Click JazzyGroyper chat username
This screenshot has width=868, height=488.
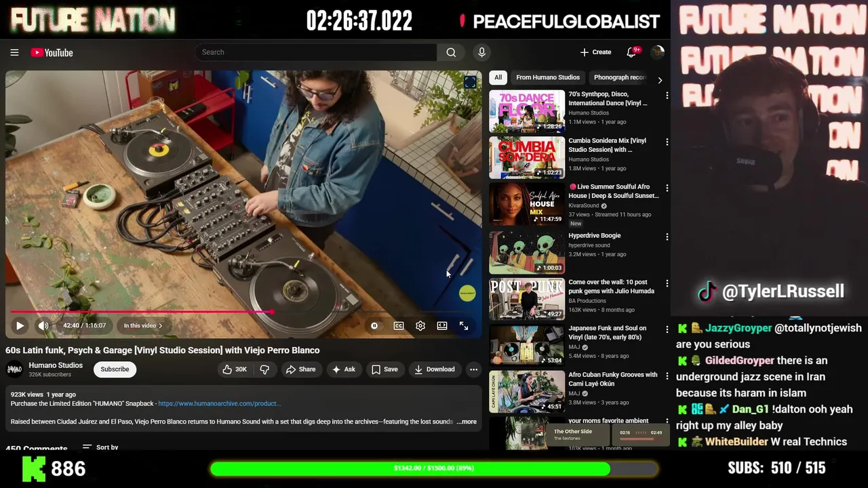click(738, 328)
